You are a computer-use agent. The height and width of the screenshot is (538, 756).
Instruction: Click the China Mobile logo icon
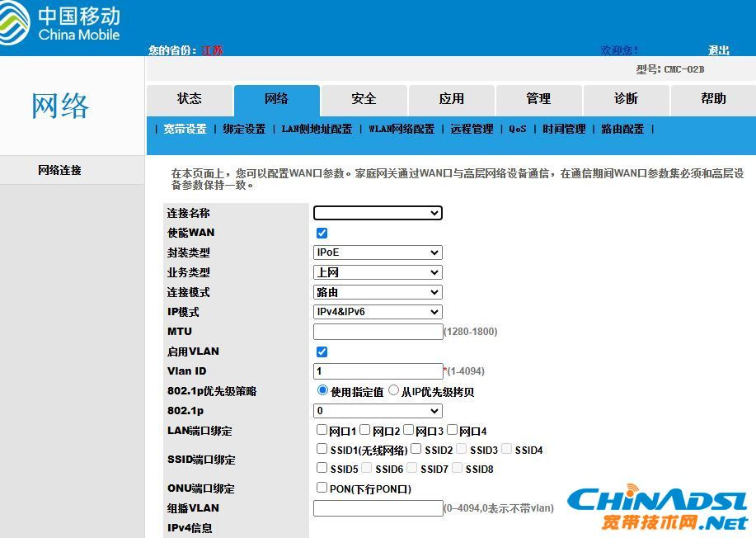click(15, 22)
